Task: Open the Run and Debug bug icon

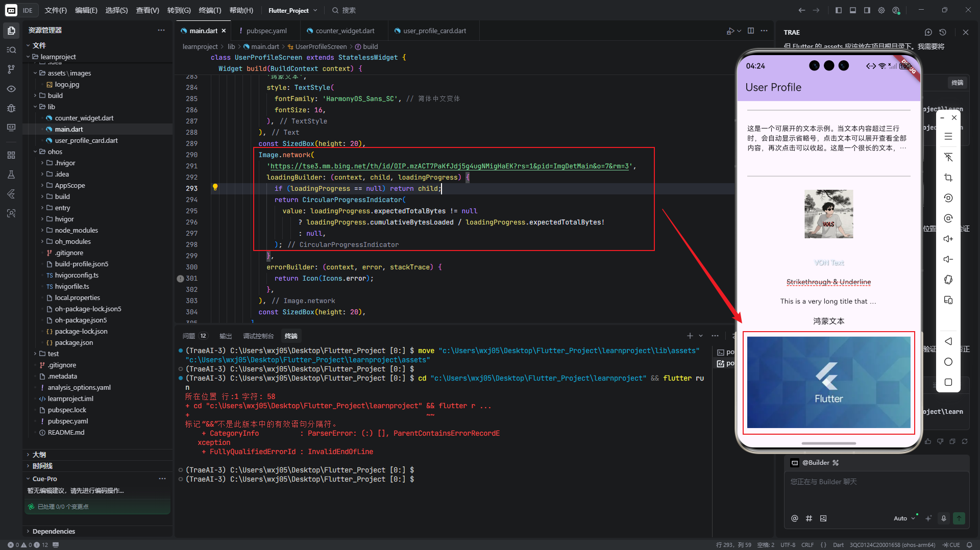Action: pyautogui.click(x=11, y=108)
